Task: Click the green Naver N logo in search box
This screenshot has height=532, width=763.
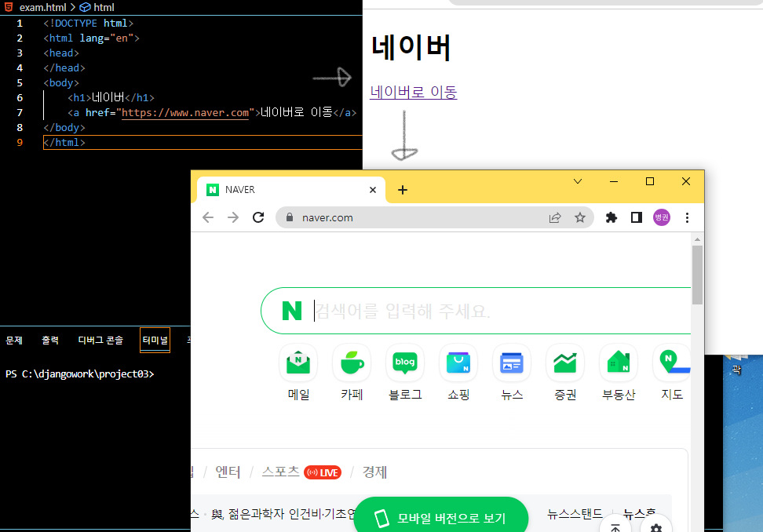Action: [292, 311]
